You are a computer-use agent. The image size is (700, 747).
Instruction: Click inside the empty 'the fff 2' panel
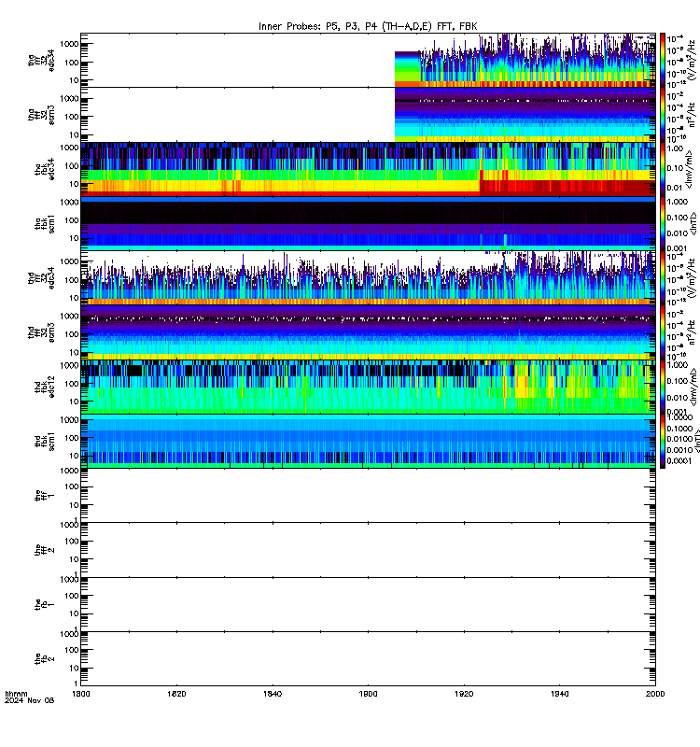point(368,550)
